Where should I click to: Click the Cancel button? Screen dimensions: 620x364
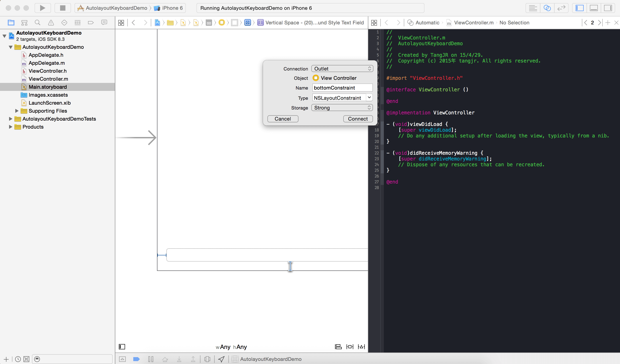(283, 119)
